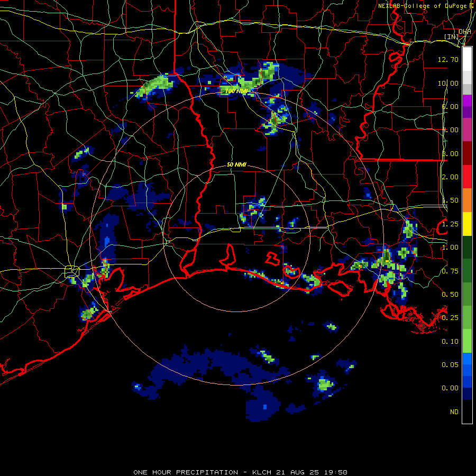This screenshot has width=476, height=476.
Task: Click the 0.00 legend value
Action: (450, 388)
